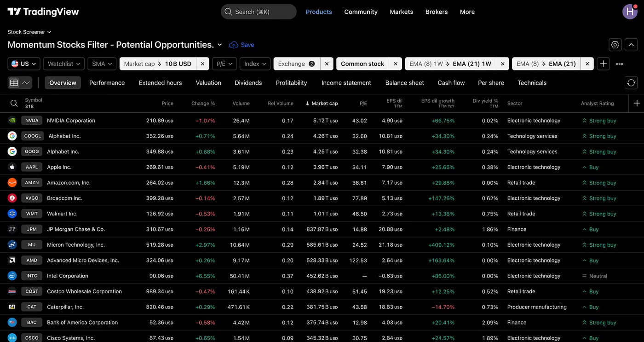The image size is (644, 342).
Task: Save the screen
Action: [241, 45]
